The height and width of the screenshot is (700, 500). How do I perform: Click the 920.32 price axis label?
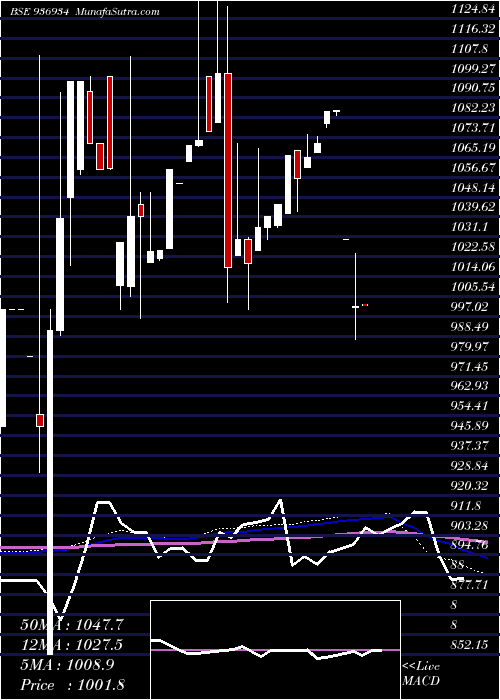[x=469, y=486]
